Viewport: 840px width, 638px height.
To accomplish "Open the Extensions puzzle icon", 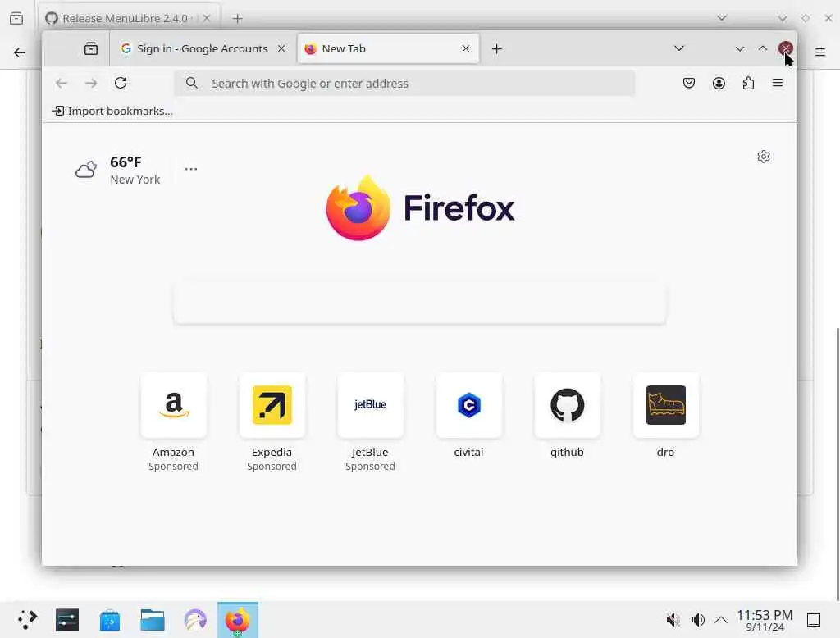I will 748,83.
